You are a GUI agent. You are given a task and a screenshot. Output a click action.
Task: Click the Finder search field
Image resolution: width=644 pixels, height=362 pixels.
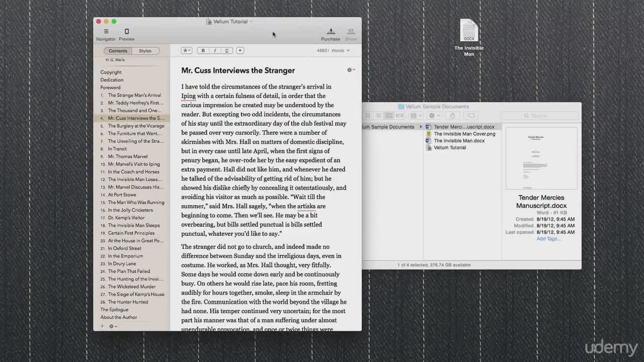coord(539,116)
